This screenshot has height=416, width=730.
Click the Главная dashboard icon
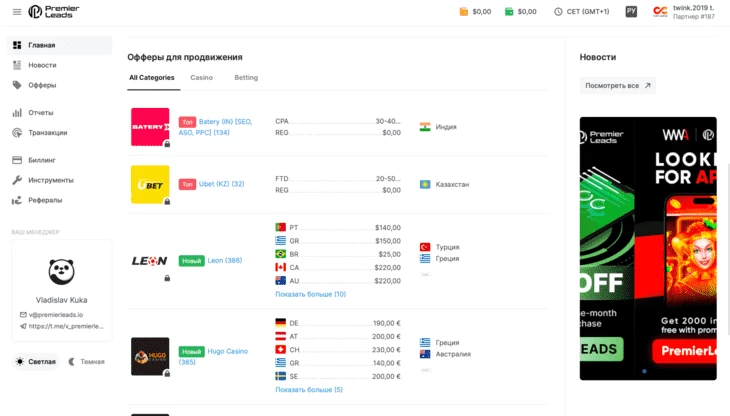(x=17, y=45)
